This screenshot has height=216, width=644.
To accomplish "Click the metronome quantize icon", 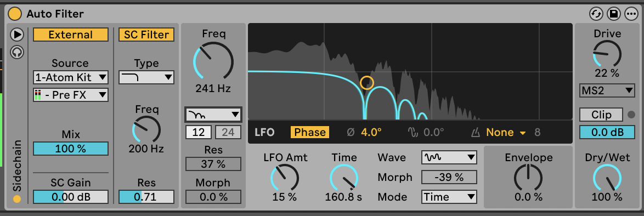I will click(475, 132).
